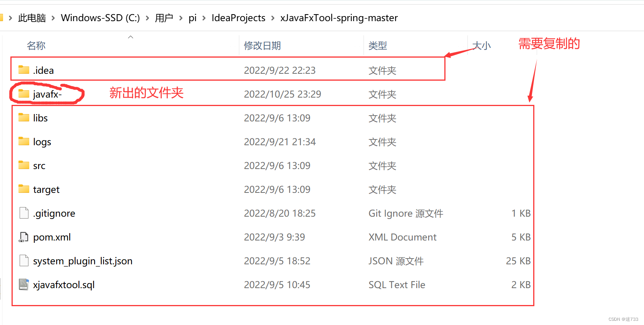This screenshot has height=325, width=644.
Task: Select the target folder name
Action: tap(46, 190)
